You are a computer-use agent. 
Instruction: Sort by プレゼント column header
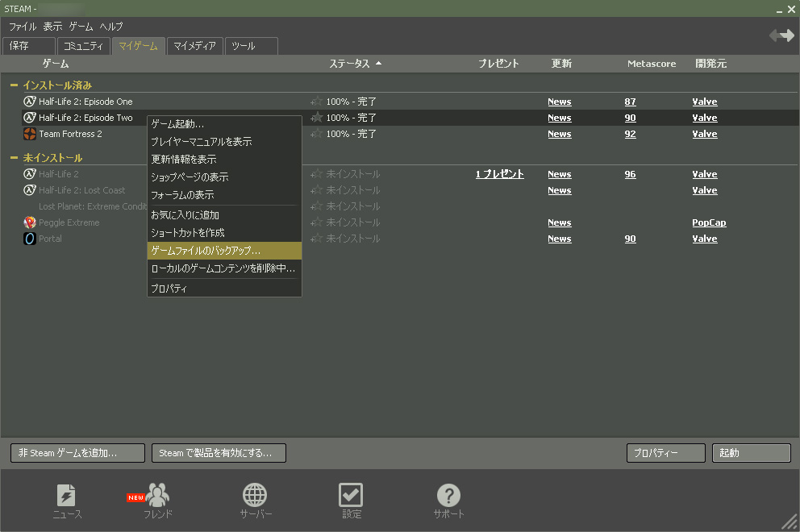[498, 64]
